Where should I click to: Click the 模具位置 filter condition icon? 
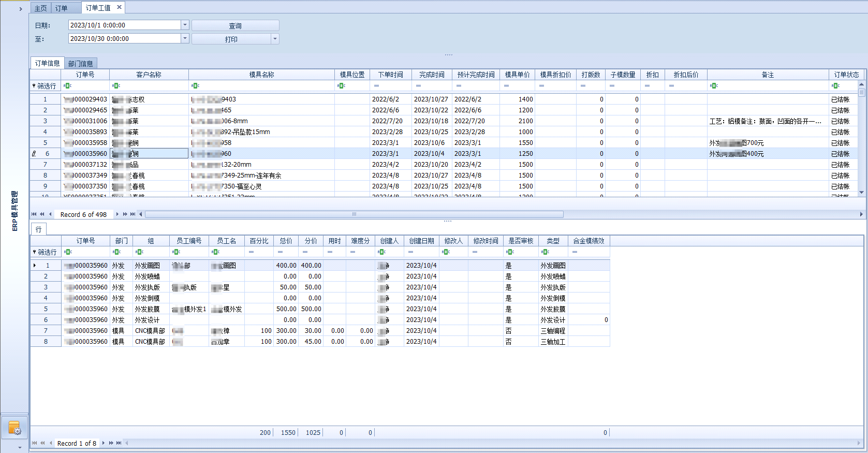click(341, 86)
